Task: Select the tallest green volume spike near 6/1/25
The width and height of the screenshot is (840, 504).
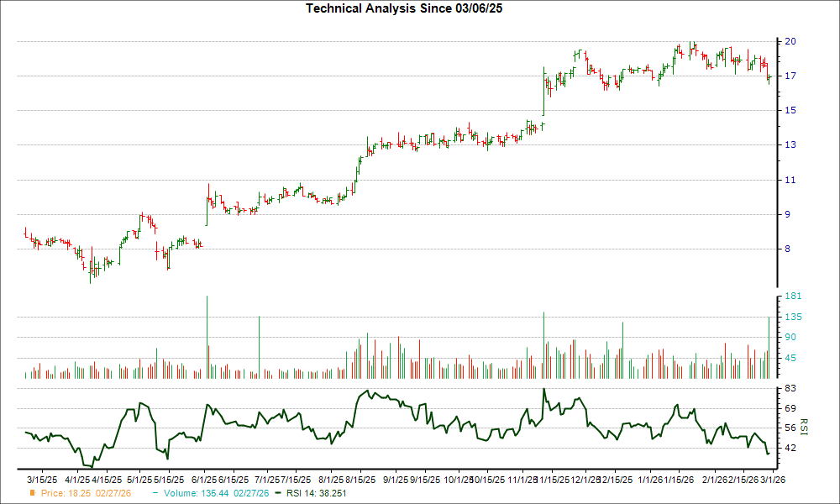Action: (x=207, y=336)
